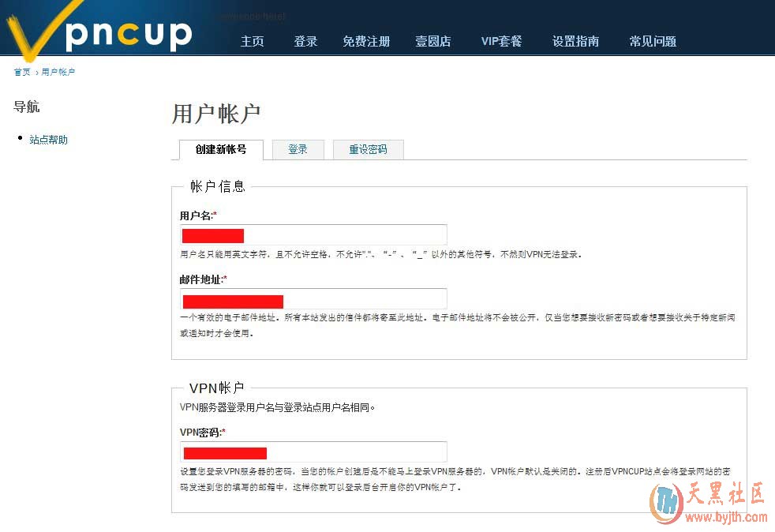Switch to the 重设密码 tab
775x532 pixels.
coord(368,149)
